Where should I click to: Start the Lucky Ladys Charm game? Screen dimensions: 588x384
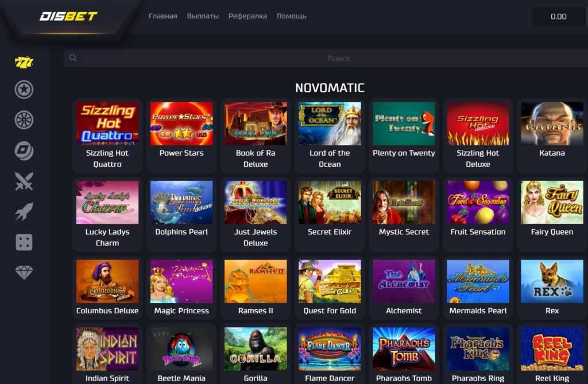107,214
